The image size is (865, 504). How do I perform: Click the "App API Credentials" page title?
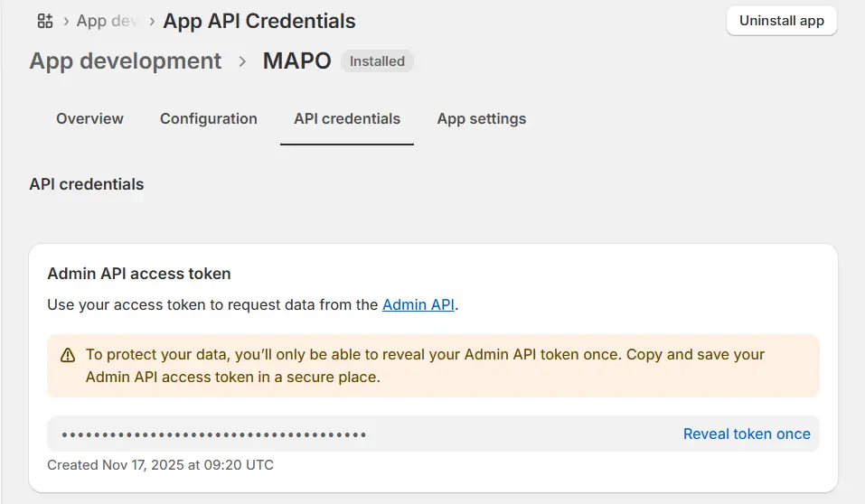click(259, 21)
